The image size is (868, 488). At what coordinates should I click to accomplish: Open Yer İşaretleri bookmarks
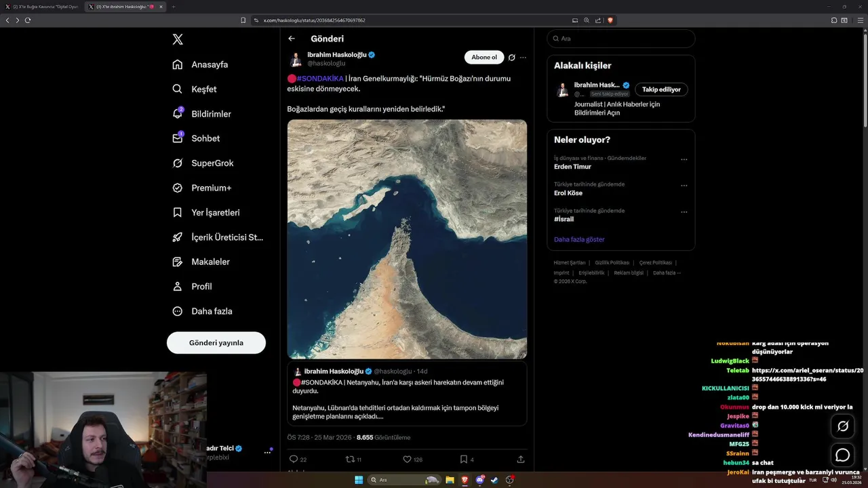pyautogui.click(x=205, y=212)
